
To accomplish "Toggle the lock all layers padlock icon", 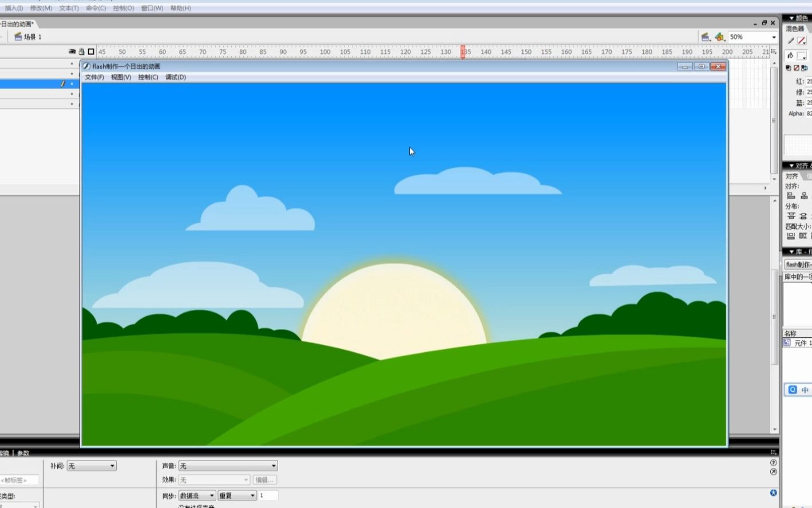I will (81, 52).
